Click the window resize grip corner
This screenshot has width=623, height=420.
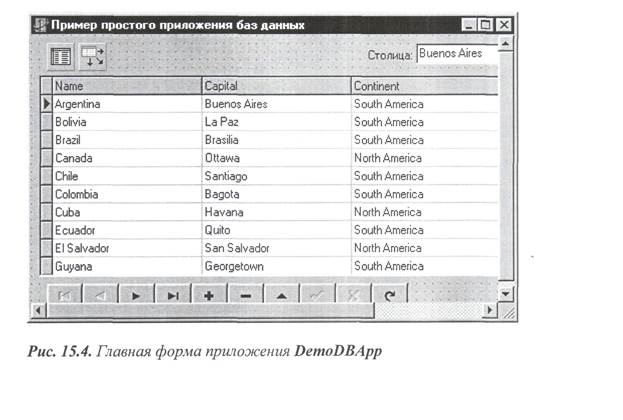(508, 312)
